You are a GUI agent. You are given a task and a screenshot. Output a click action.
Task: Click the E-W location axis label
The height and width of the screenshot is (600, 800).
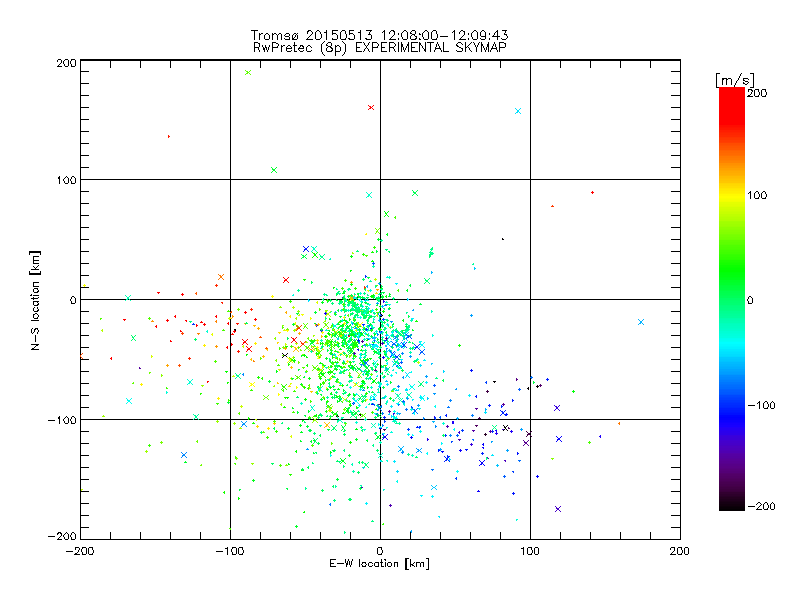pyautogui.click(x=379, y=564)
